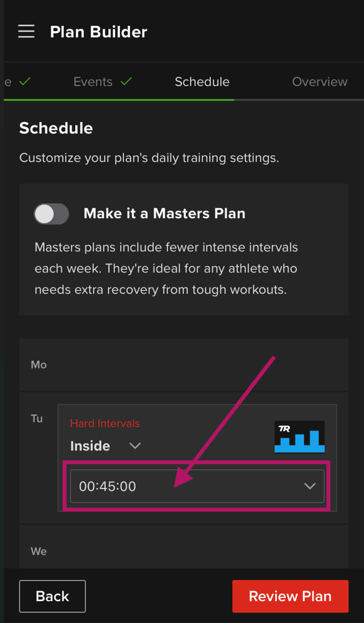364x623 pixels.
Task: Select the Wednesday (We) row
Action: [x=184, y=547]
